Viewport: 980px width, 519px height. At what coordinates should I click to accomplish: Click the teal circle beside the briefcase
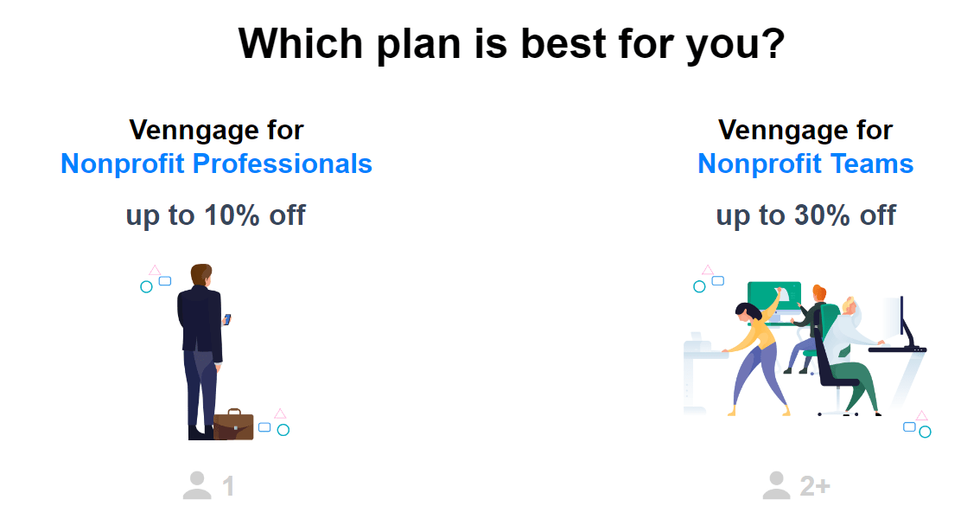click(283, 430)
